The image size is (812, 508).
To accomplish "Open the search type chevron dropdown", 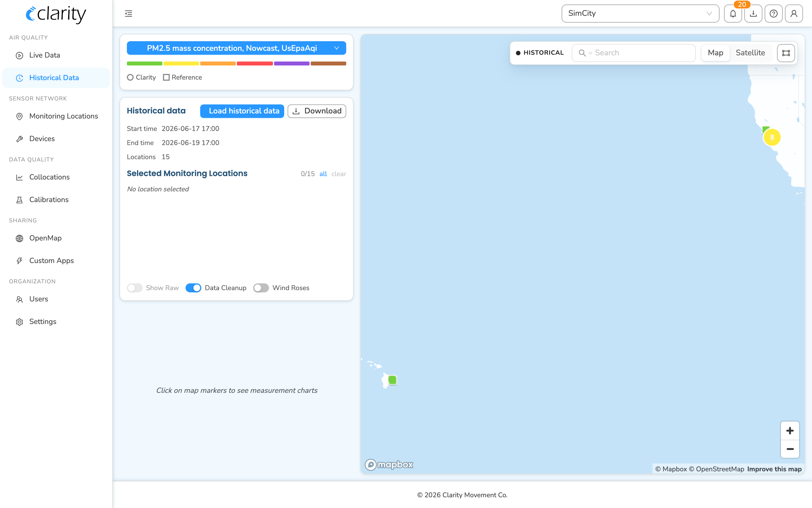I will [590, 53].
